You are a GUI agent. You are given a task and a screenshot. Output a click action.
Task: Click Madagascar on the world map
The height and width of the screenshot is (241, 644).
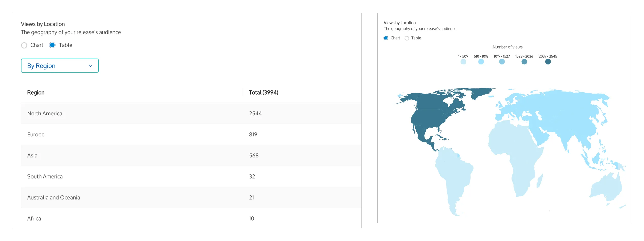point(540,180)
